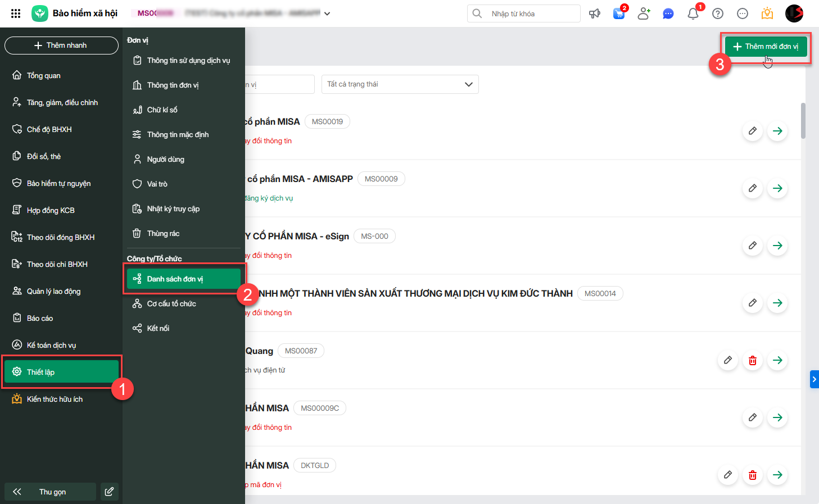Edit unit MS-000 with pencil icon
This screenshot has height=504, width=819.
tap(753, 246)
